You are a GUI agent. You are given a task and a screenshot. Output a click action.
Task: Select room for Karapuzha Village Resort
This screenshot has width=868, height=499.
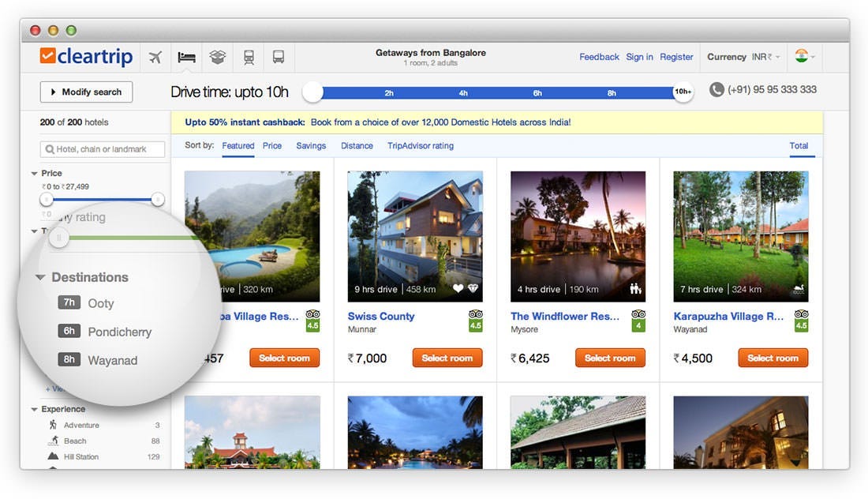pyautogui.click(x=773, y=358)
